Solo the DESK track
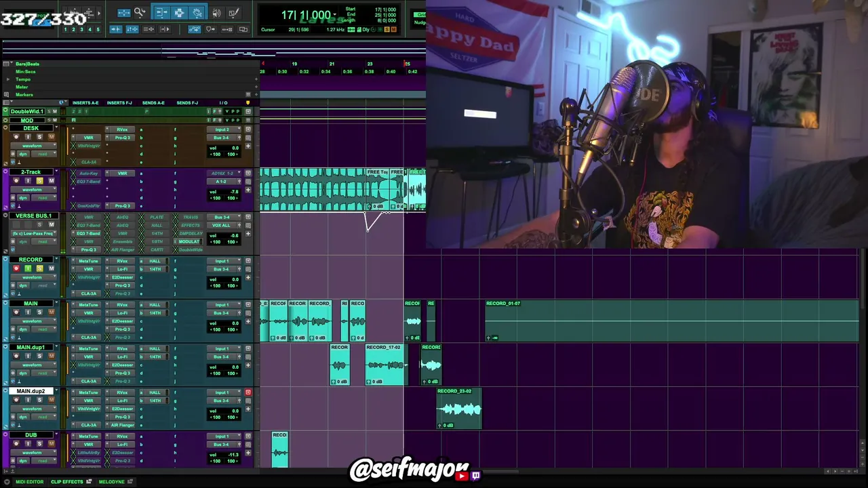 (39, 137)
